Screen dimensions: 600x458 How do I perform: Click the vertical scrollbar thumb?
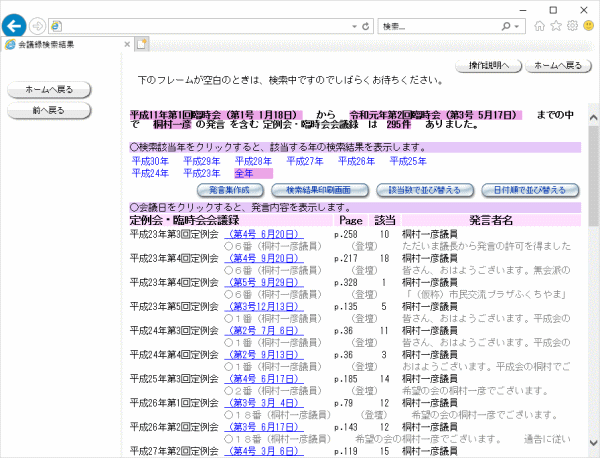click(x=594, y=175)
